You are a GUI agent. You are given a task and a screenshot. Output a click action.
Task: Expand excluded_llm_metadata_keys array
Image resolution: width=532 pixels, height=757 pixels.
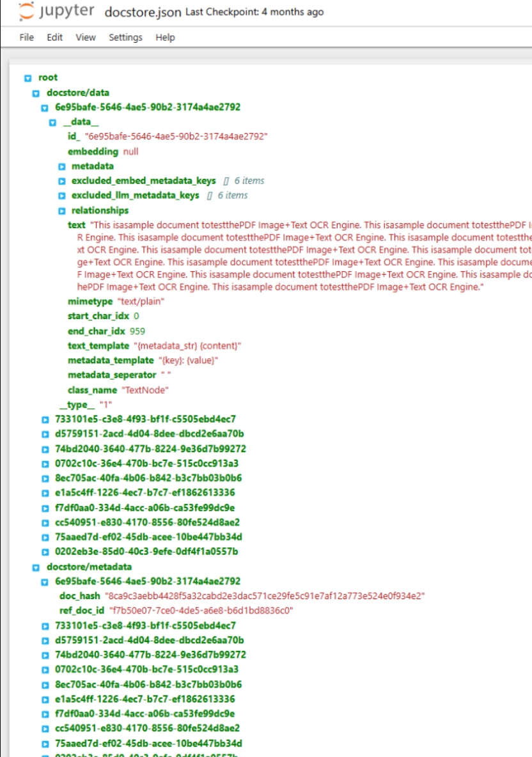pos(62,196)
